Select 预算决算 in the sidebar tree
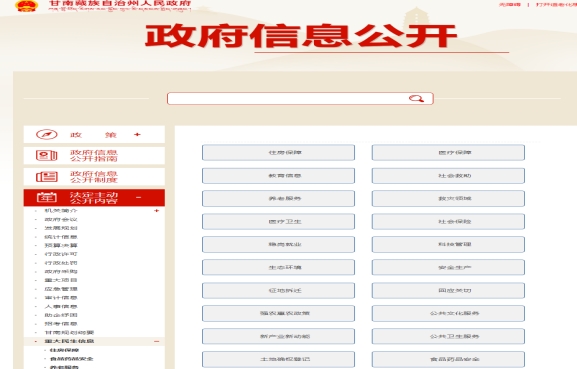 pyautogui.click(x=61, y=245)
